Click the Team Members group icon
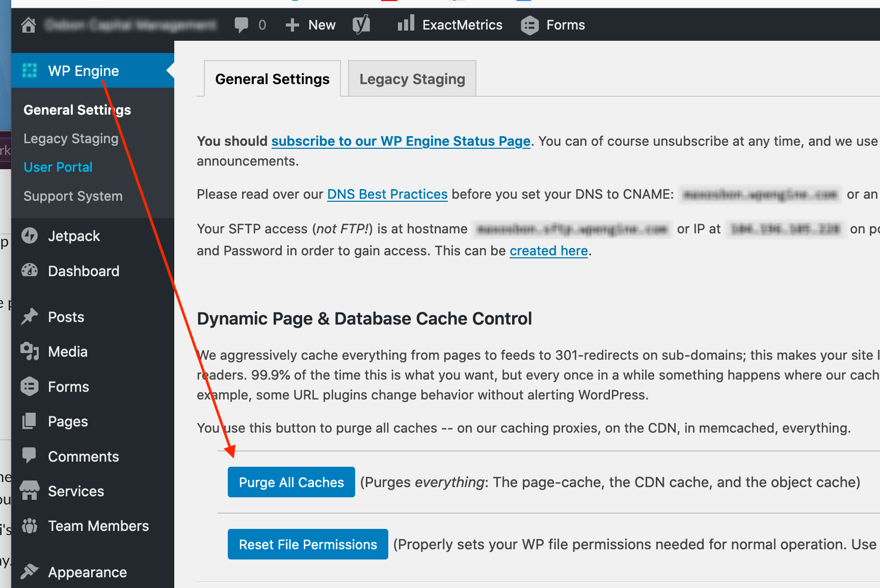 [30, 525]
